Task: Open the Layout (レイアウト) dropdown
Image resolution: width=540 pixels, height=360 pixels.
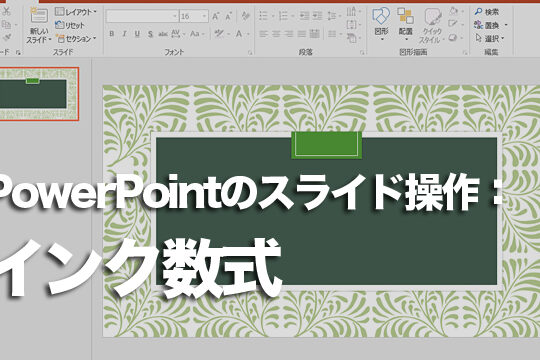Action: [76, 12]
